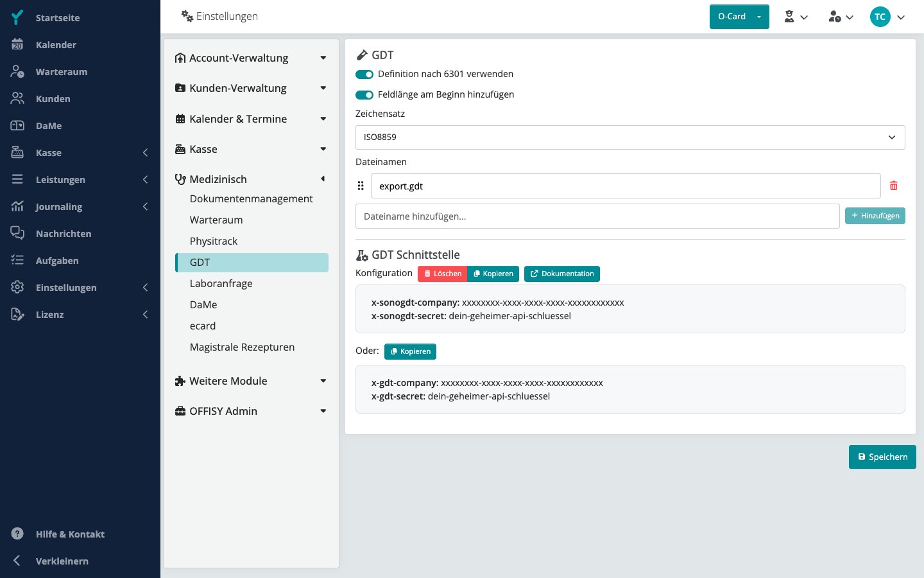924x578 pixels.
Task: Click the Journaling chart icon
Action: (x=17, y=206)
